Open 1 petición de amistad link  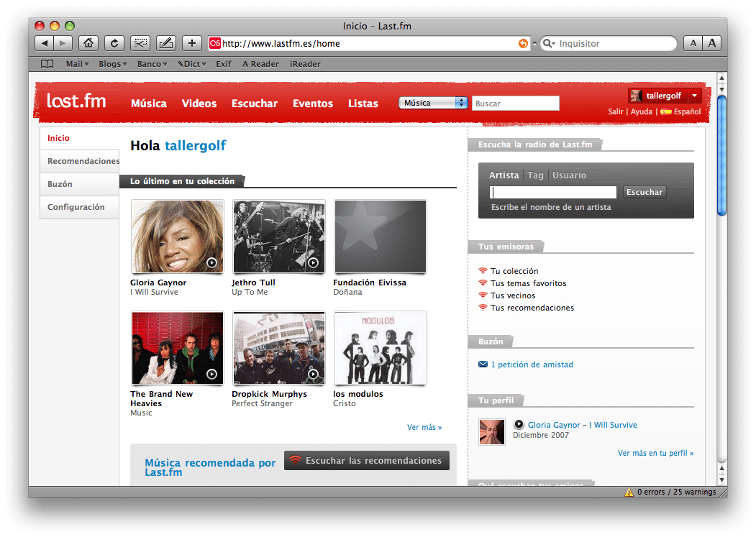click(532, 364)
